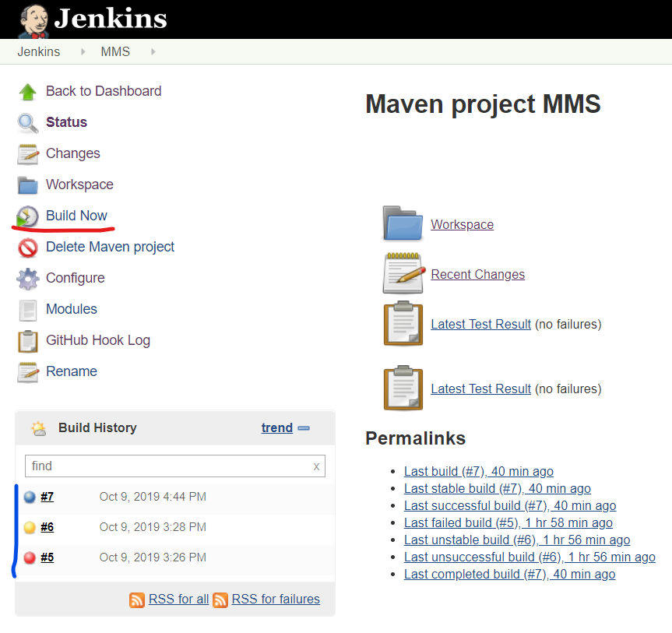The height and width of the screenshot is (633, 672).
Task: Open the dropdown arrow after Jenkins breadcrumb
Action: 83,52
